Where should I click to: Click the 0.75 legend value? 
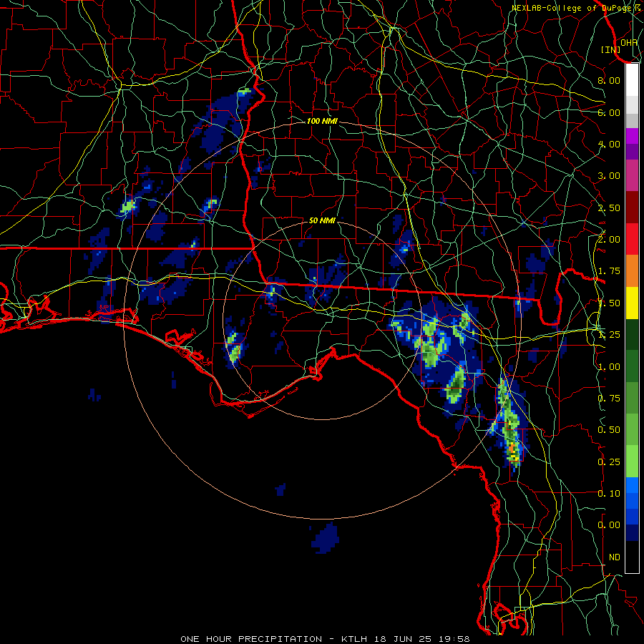[x=609, y=399]
